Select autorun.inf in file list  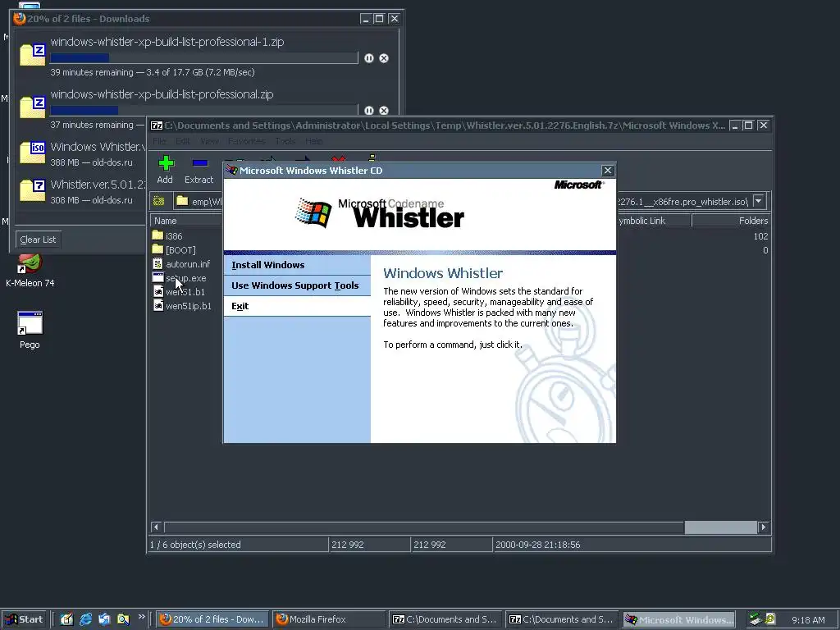click(x=188, y=264)
